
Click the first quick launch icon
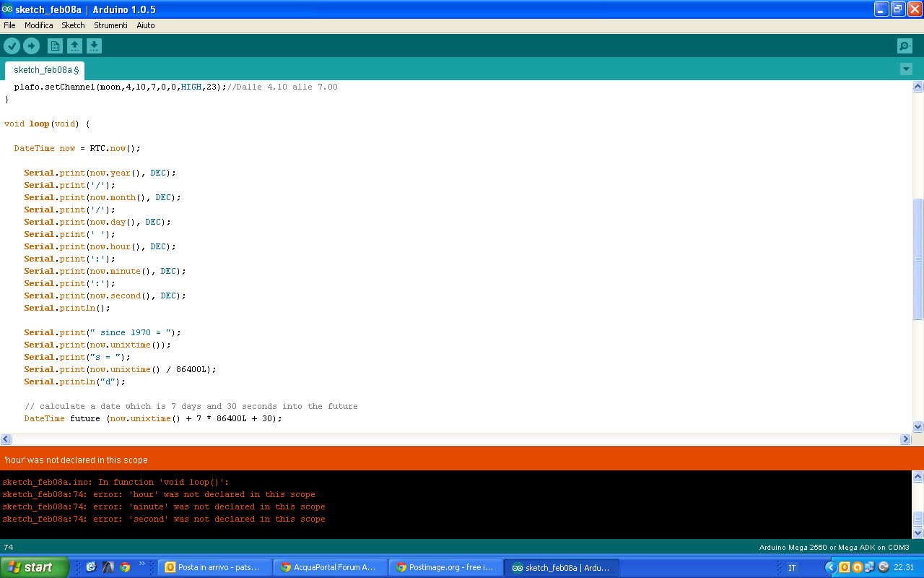tap(91, 567)
